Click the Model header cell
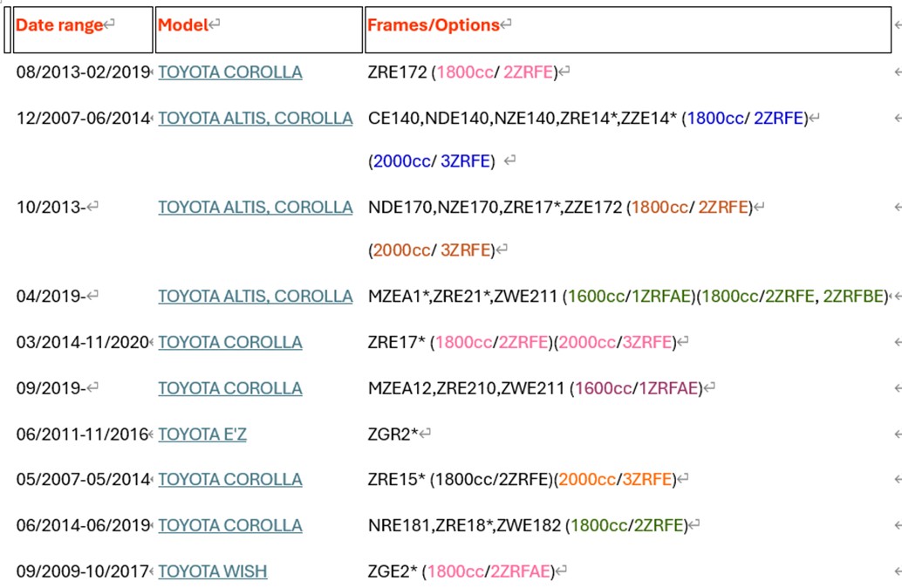902x588 pixels. [259, 30]
